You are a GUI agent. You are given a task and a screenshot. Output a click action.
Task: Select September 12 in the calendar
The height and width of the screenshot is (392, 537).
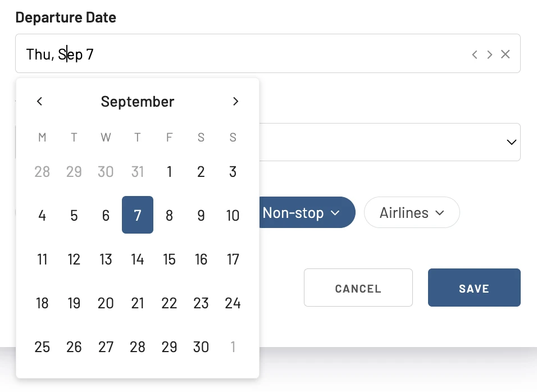pos(74,259)
